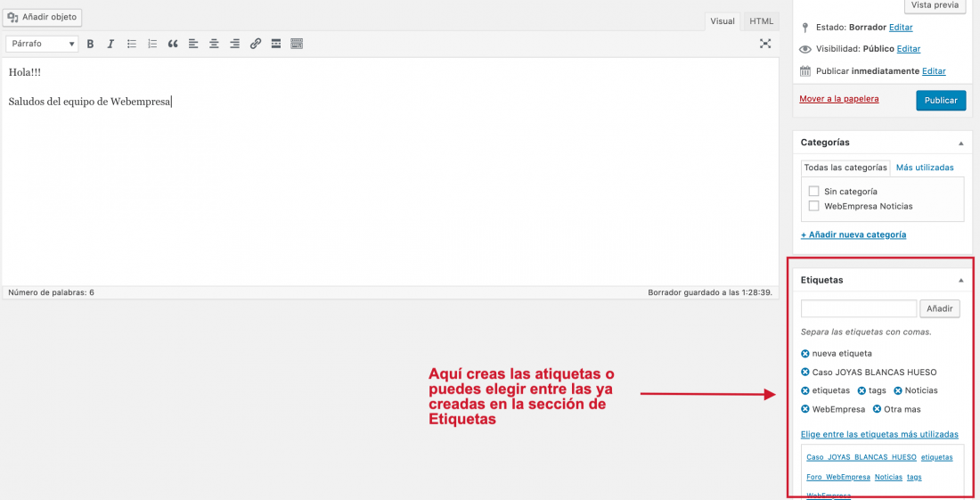Click the eye icon beside Visibilidad
The width and height of the screenshot is (980, 500).
pos(805,49)
